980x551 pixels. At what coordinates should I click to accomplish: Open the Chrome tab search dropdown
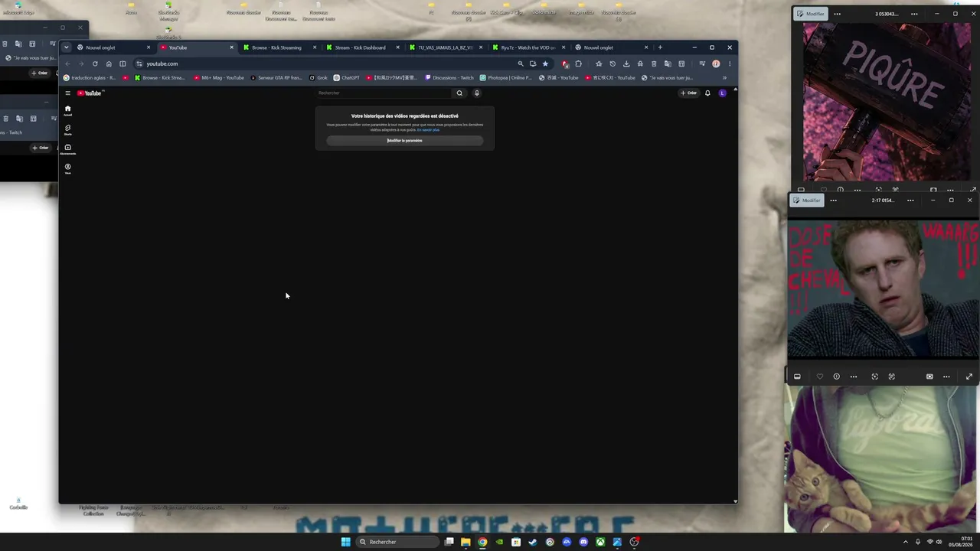point(67,47)
